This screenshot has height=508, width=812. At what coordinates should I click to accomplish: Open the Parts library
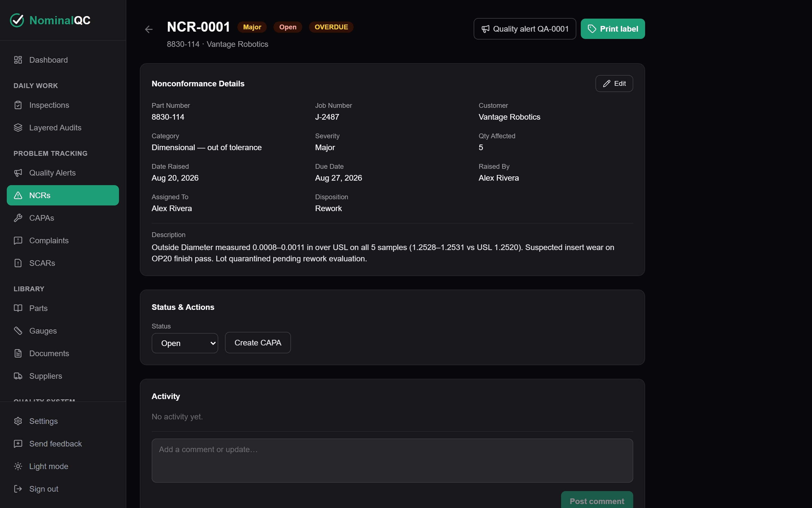[x=63, y=308]
